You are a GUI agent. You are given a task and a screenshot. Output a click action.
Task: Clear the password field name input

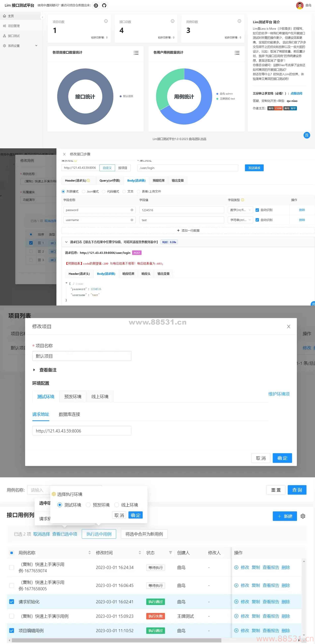132,210
